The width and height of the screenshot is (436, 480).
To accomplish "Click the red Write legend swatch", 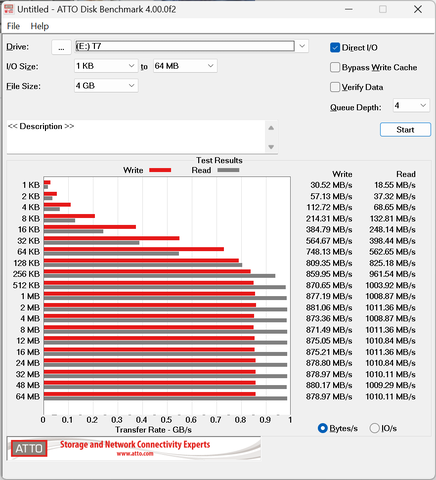I will (x=160, y=170).
